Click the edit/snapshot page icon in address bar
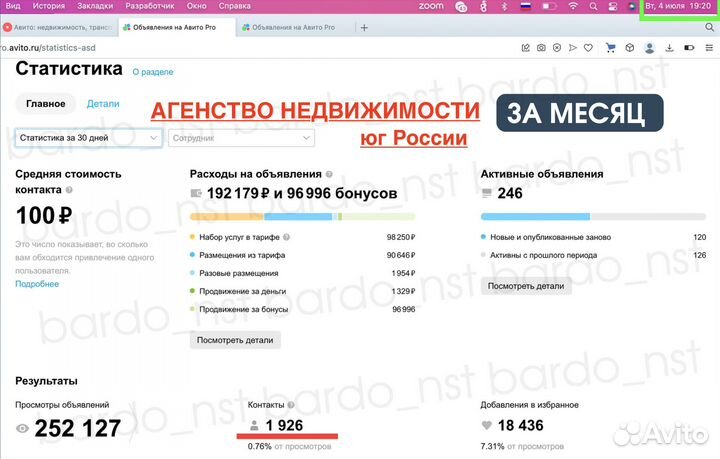The width and height of the screenshot is (720, 459). pyautogui.click(x=526, y=48)
